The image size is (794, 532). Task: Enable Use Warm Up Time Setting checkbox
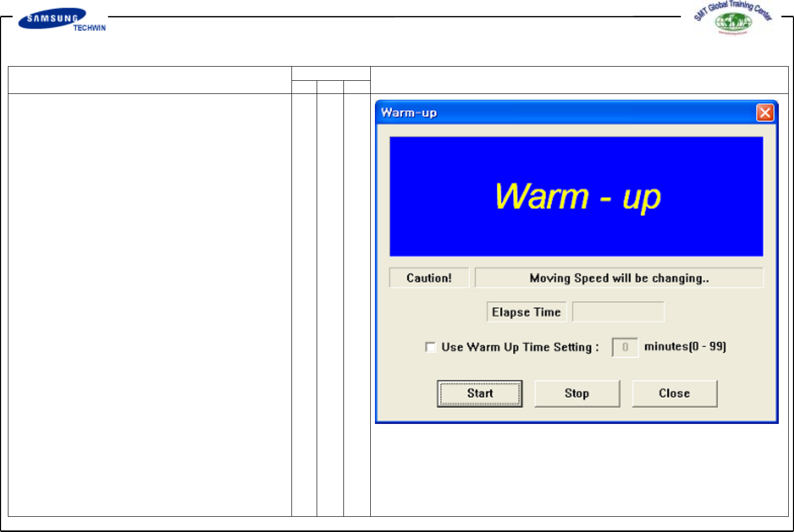431,347
